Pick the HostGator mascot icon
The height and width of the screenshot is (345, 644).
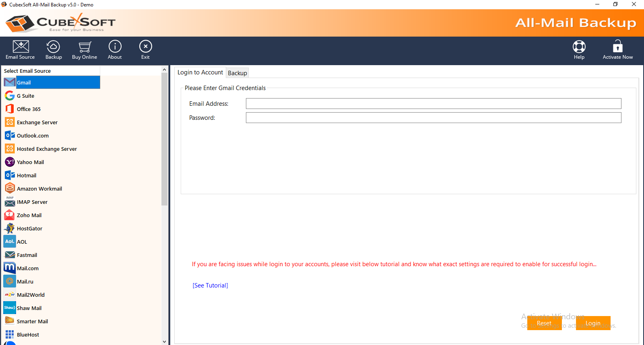(x=10, y=228)
